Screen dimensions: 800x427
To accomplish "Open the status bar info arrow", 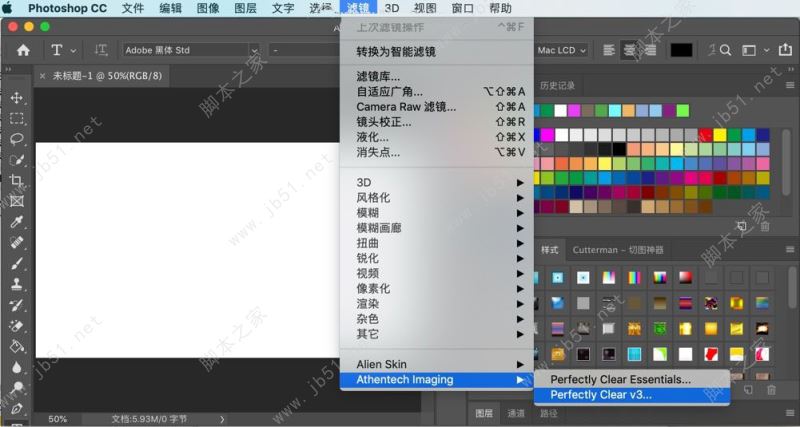I will tap(222, 419).
